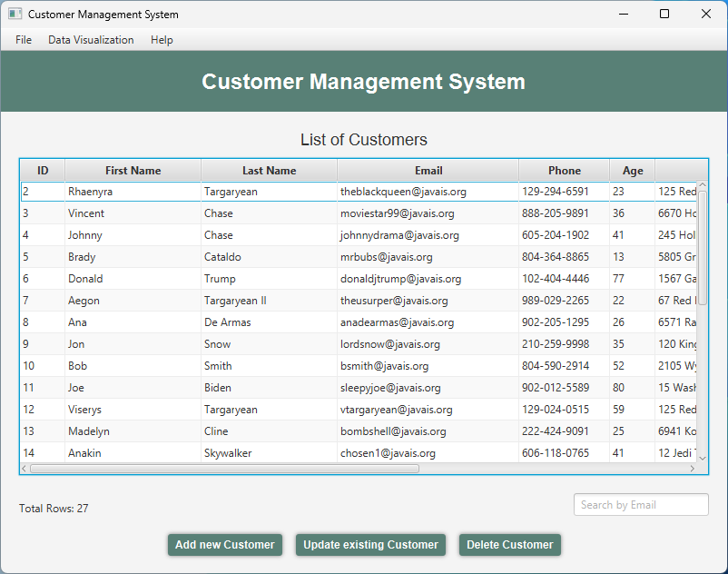The height and width of the screenshot is (574, 728).
Task: Sort the table by the ID column
Action: [x=42, y=170]
